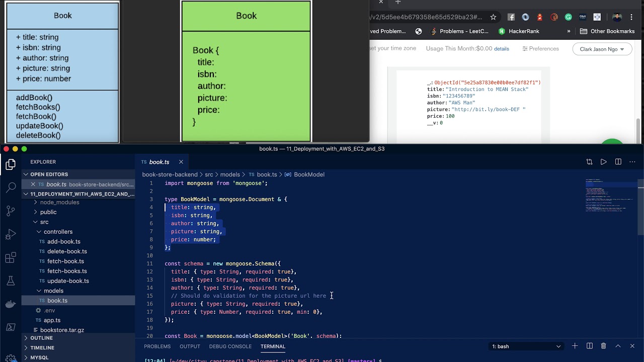Bookmark page with Chrome star icon
Image resolution: width=644 pixels, height=362 pixels.
[494, 17]
